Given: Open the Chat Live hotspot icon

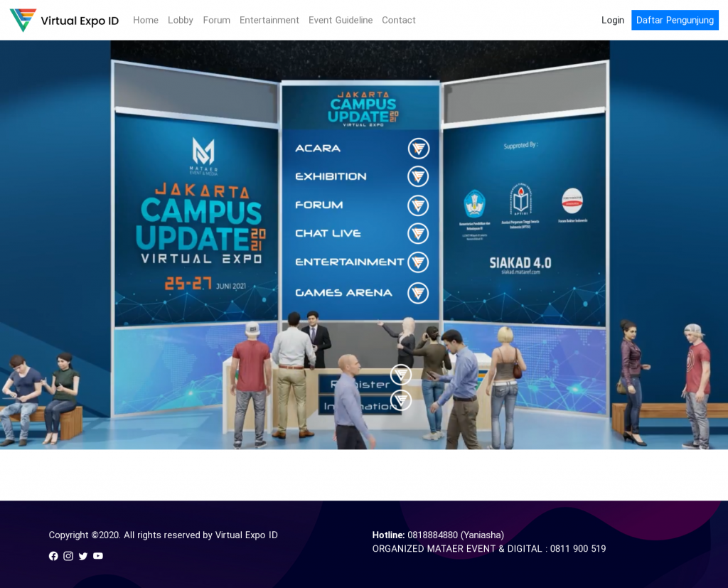Looking at the screenshot, I should tap(418, 233).
